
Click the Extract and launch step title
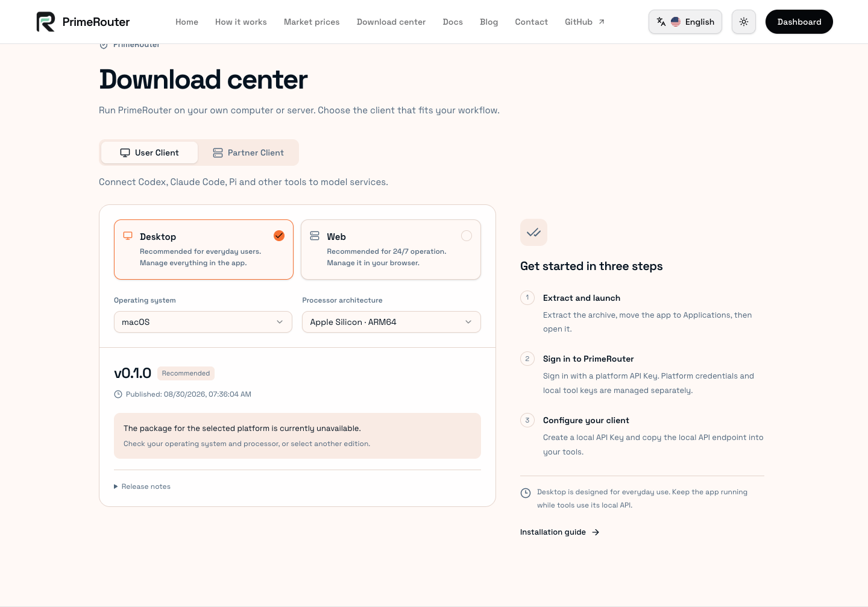[582, 298]
